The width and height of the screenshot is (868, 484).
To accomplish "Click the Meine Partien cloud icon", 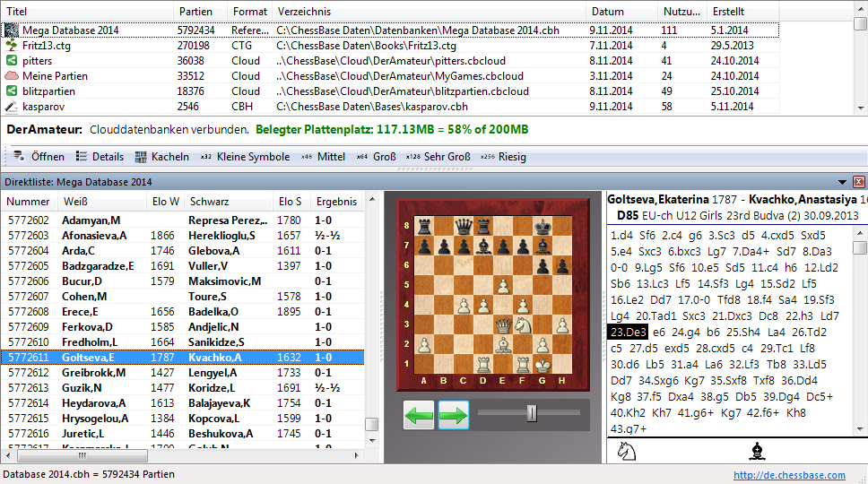I will point(11,76).
